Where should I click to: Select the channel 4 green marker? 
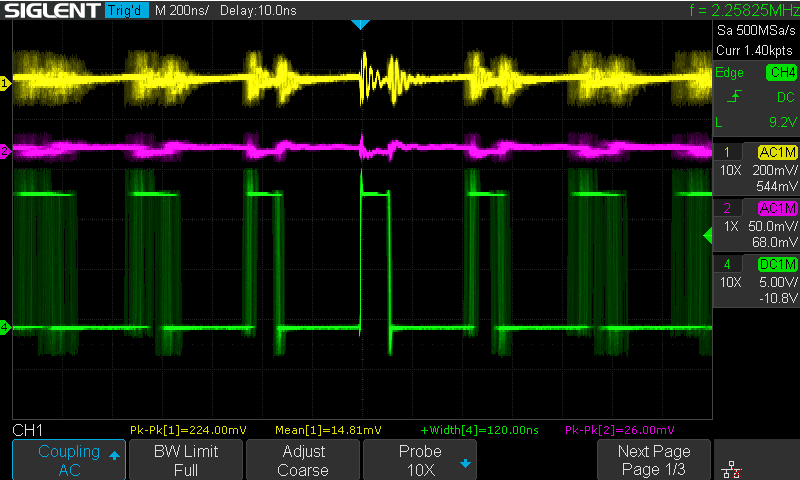coord(5,327)
